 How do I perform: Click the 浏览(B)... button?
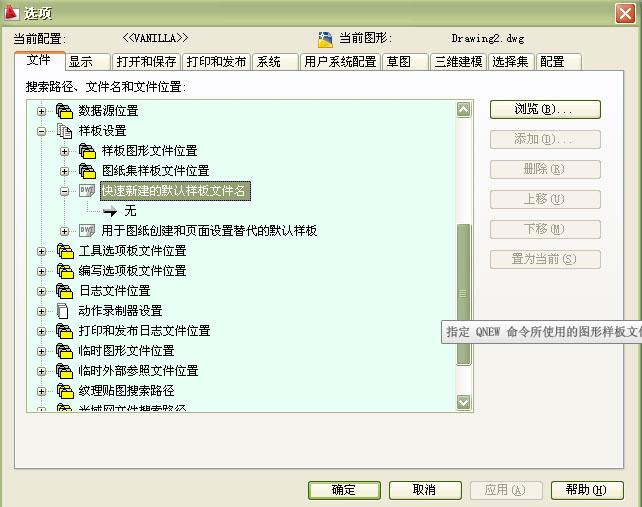tap(545, 109)
